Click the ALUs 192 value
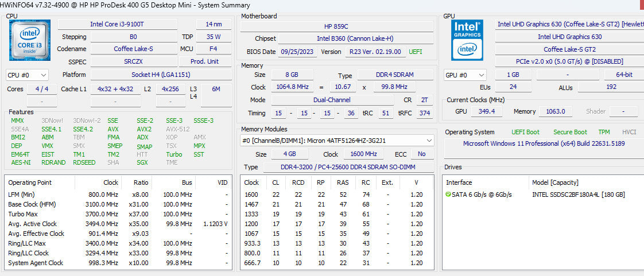 611,87
